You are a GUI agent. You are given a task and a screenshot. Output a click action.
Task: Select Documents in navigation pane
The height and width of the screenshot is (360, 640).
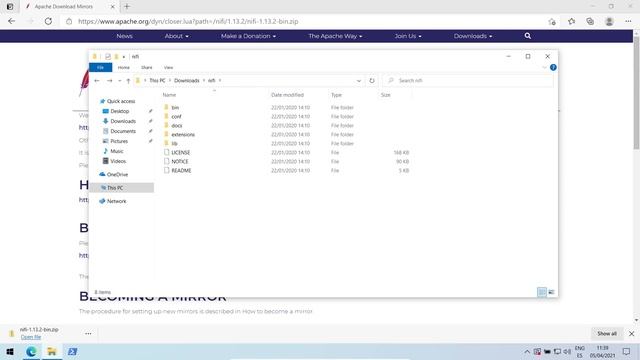point(123,131)
